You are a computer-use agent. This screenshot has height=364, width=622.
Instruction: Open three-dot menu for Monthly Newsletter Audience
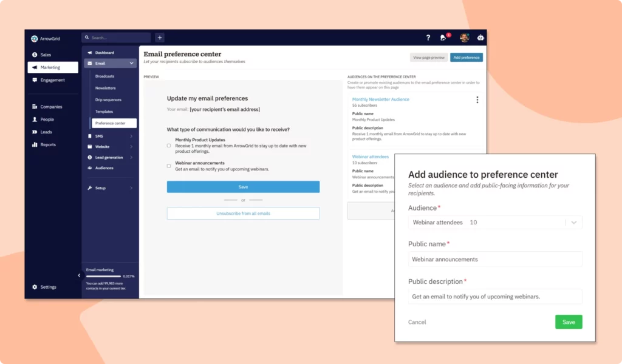[x=477, y=100]
